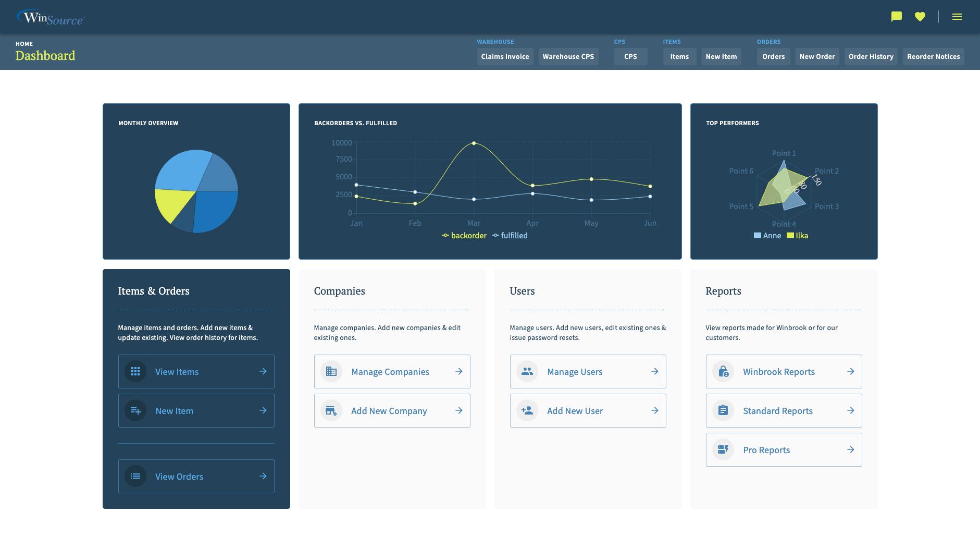Select the Pro Reports icon

pyautogui.click(x=723, y=449)
